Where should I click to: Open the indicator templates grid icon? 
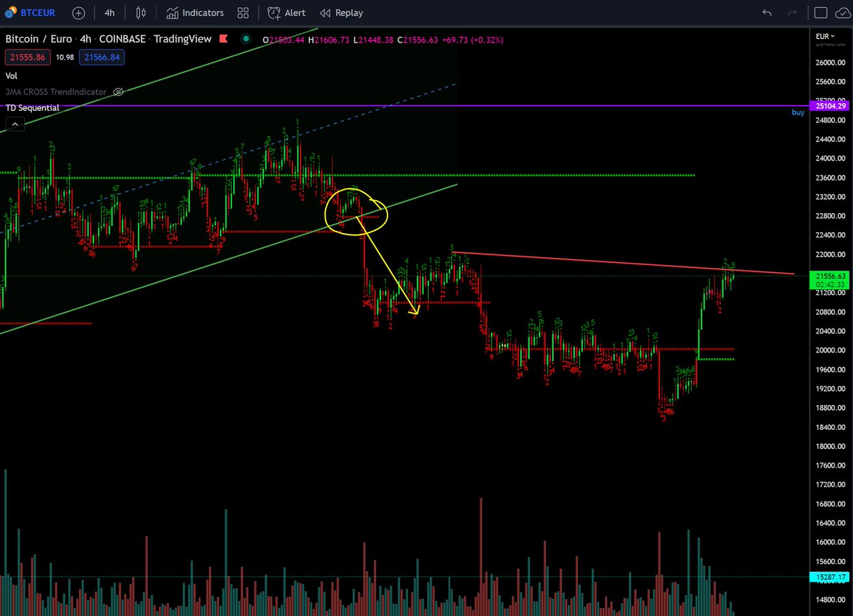tap(243, 13)
